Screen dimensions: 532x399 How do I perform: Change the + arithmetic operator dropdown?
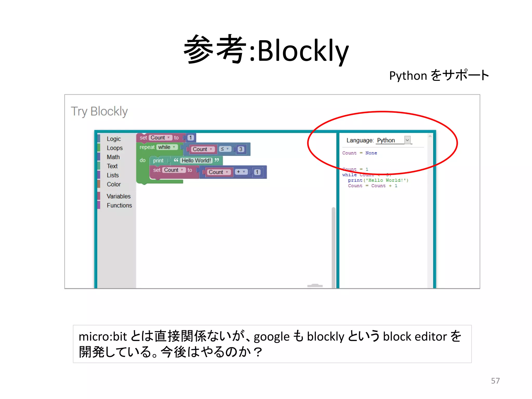241,172
